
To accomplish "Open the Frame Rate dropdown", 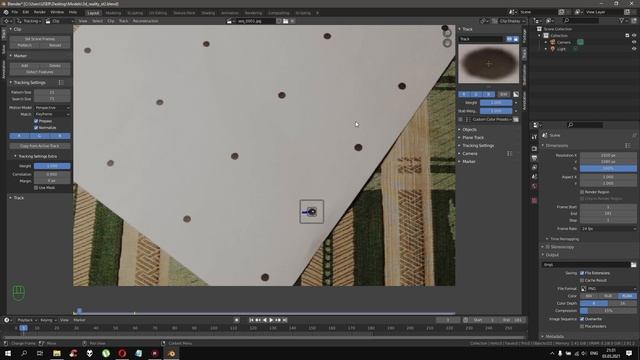I will point(608,229).
